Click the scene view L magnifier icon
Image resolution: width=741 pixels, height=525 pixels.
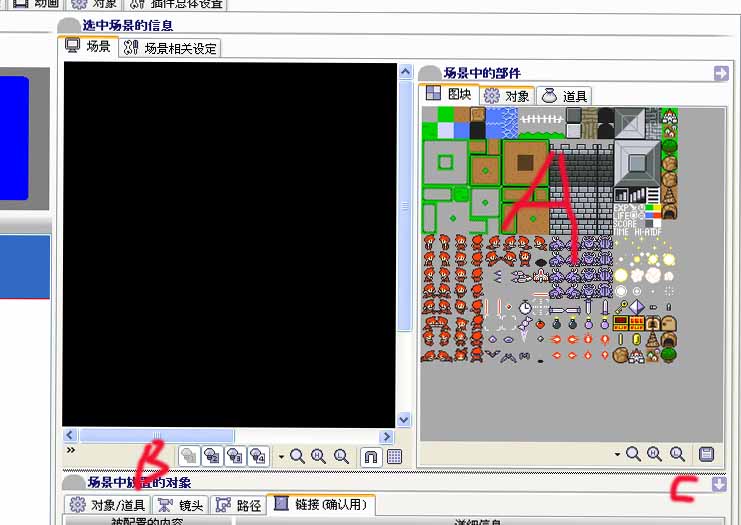click(341, 456)
